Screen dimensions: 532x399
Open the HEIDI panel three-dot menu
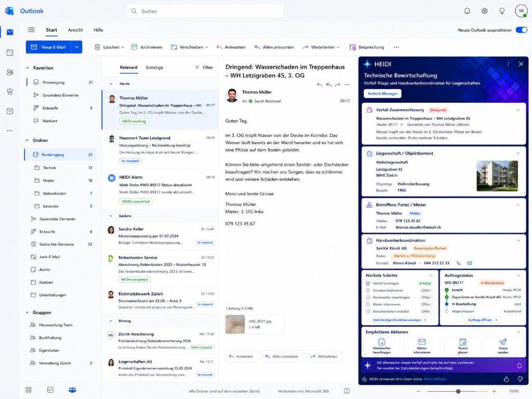click(508, 64)
